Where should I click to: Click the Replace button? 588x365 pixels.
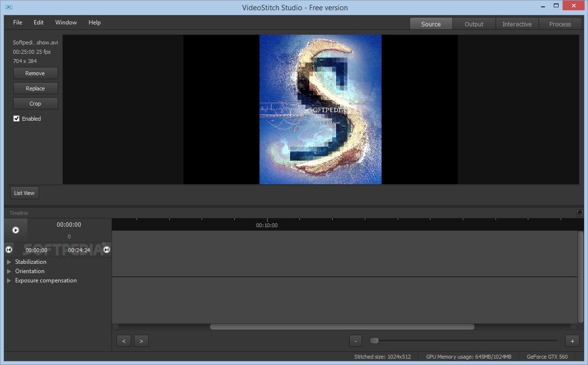point(35,88)
